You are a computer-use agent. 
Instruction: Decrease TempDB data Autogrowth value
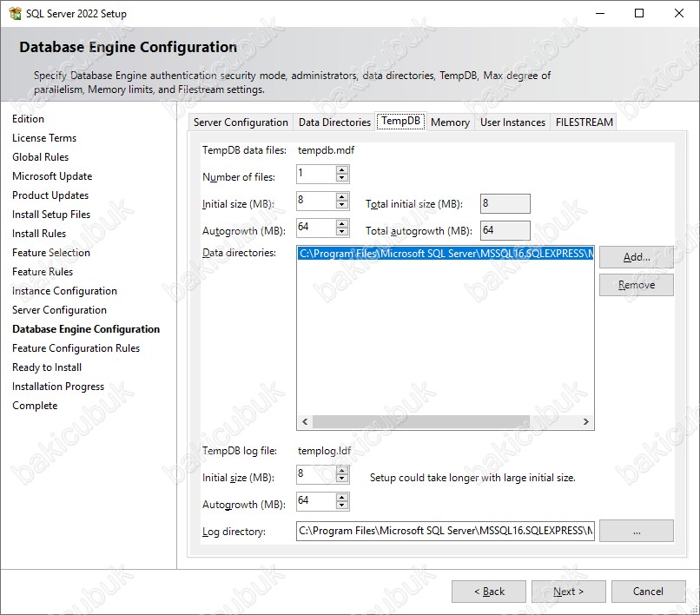point(342,232)
